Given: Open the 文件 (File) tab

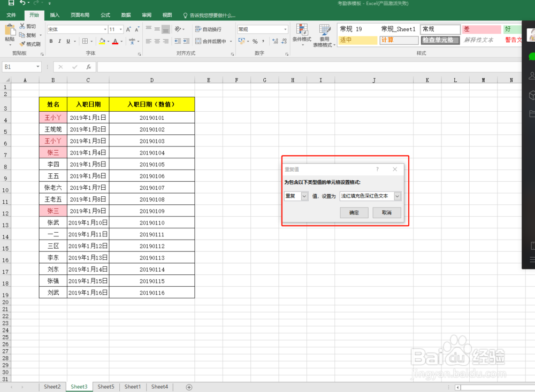Looking at the screenshot, I should pos(11,15).
